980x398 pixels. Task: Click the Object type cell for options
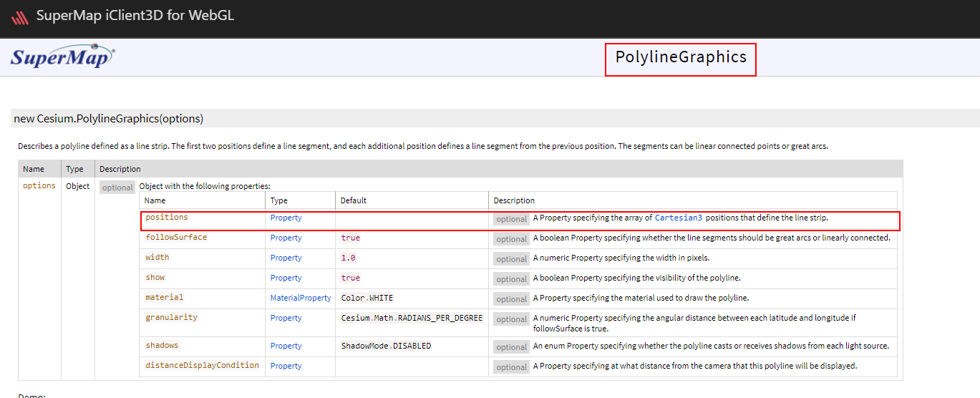coord(78,186)
